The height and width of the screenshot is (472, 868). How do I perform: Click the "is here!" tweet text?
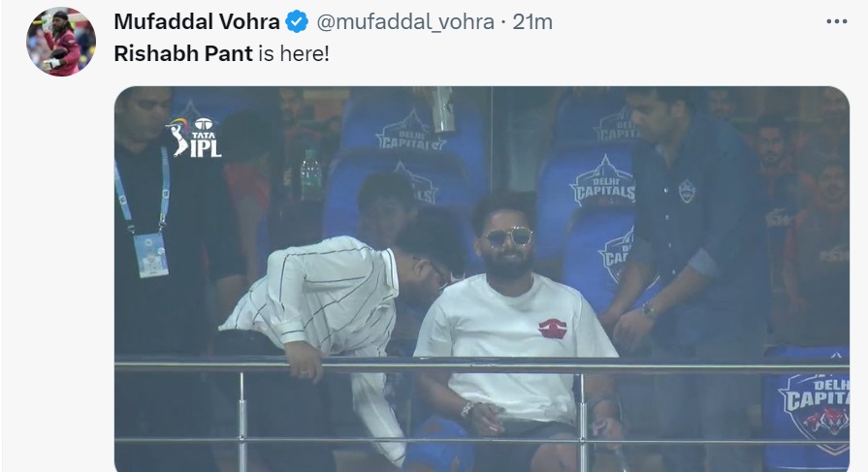(x=294, y=53)
